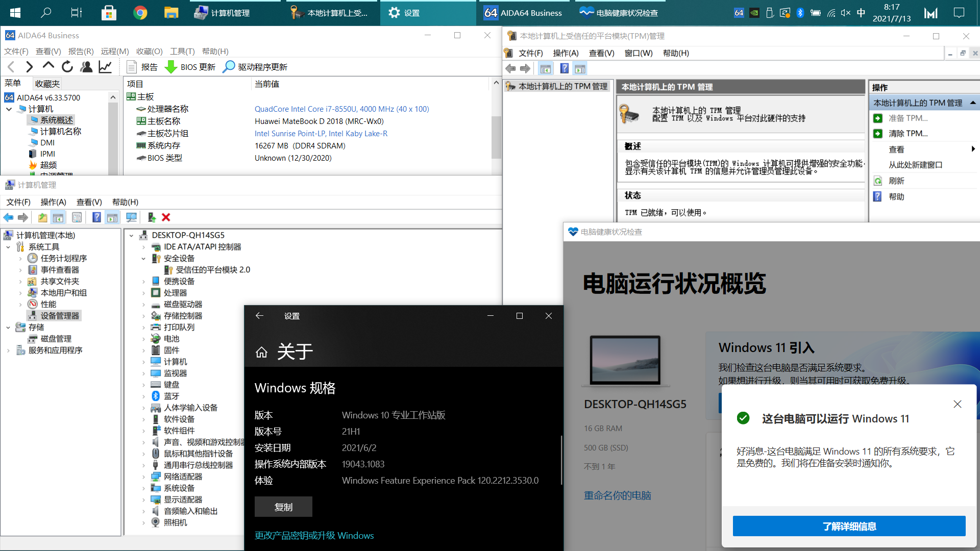The height and width of the screenshot is (551, 980).
Task: Click the 了解详细信息 button
Action: click(x=849, y=526)
